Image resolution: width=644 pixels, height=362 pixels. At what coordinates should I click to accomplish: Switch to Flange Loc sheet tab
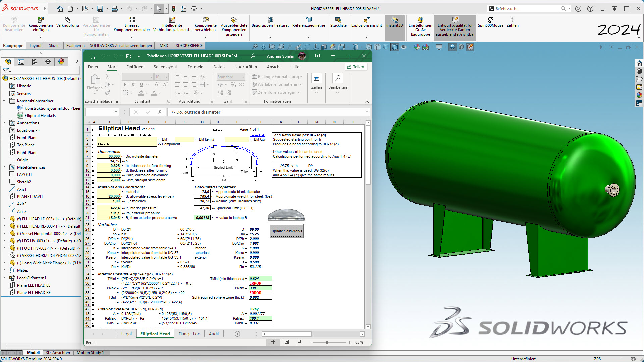189,334
